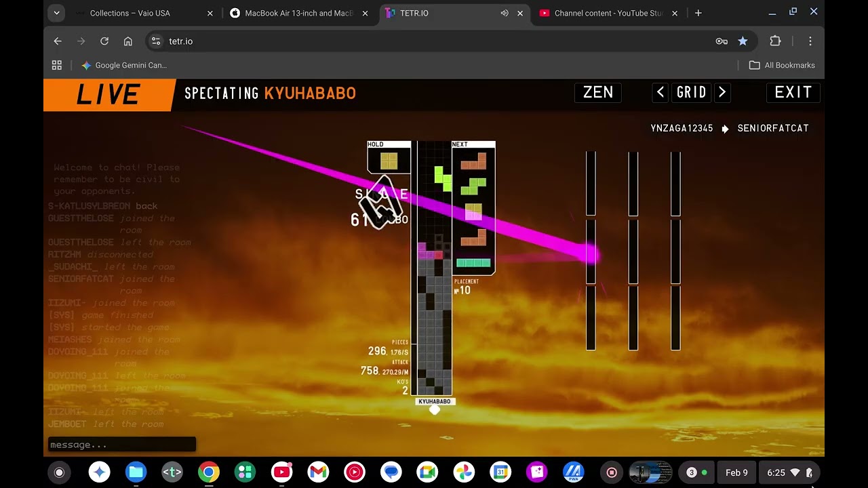This screenshot has width=868, height=488.
Task: Switch to Collections – Vaio USA tab
Action: coord(142,13)
